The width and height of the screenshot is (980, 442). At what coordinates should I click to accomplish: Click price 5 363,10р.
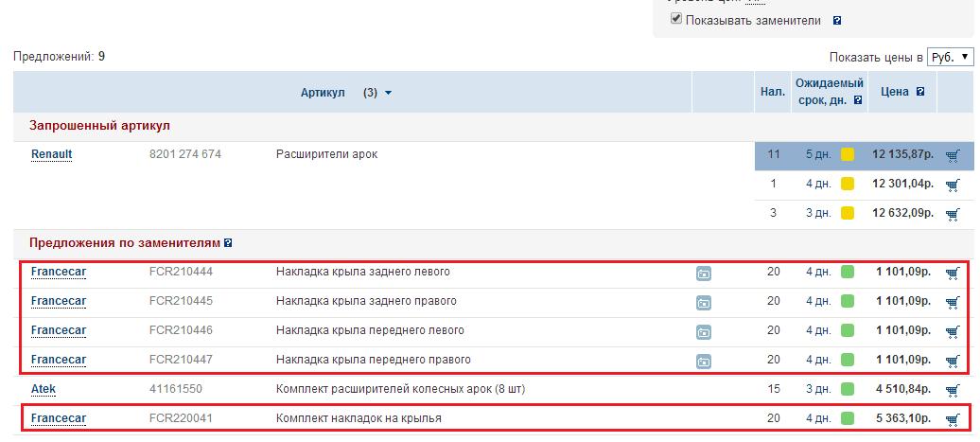(903, 418)
